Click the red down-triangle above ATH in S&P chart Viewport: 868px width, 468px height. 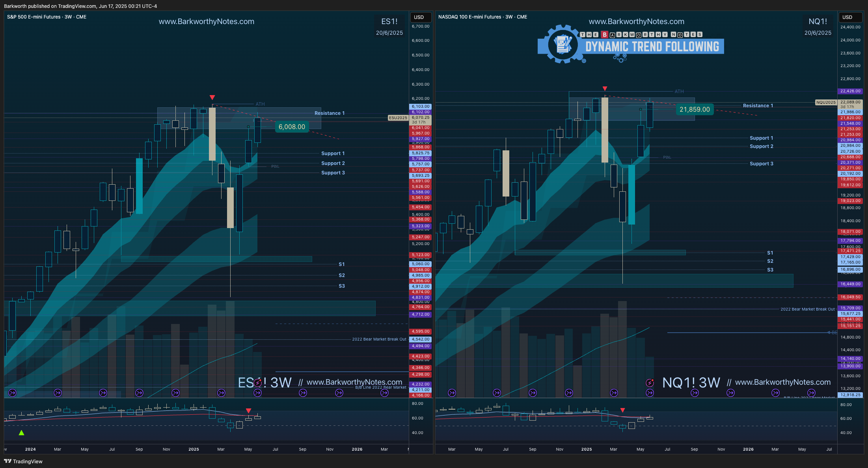(x=212, y=97)
